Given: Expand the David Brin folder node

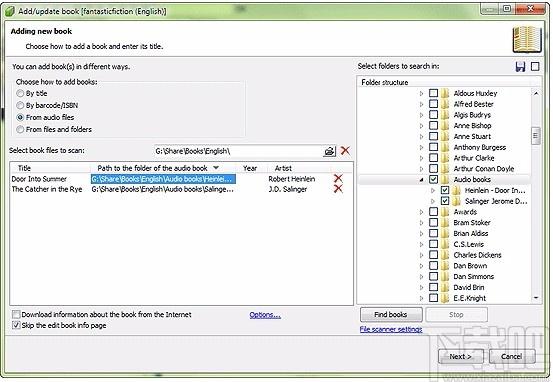Looking at the screenshot, I should pos(421,287).
